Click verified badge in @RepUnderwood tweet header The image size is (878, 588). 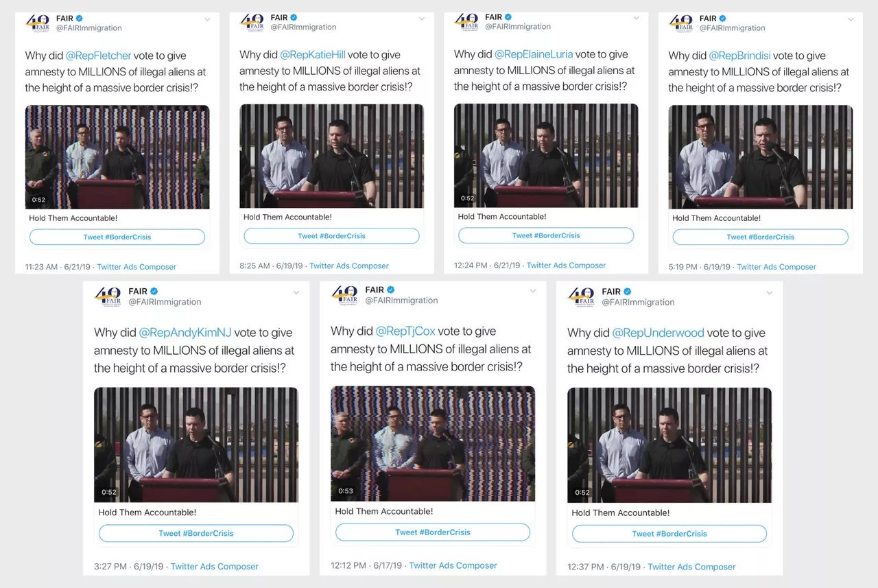pyautogui.click(x=628, y=292)
